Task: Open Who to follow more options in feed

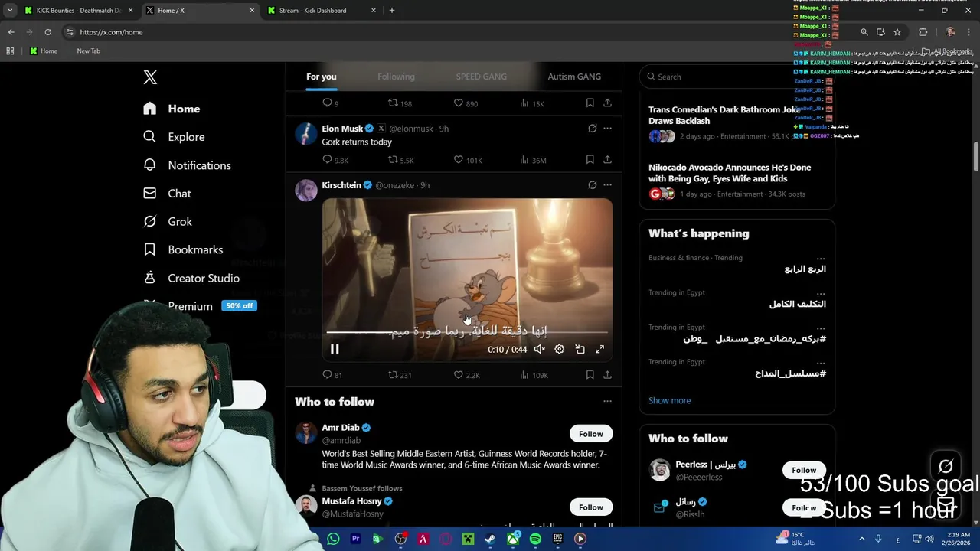Action: 607,401
